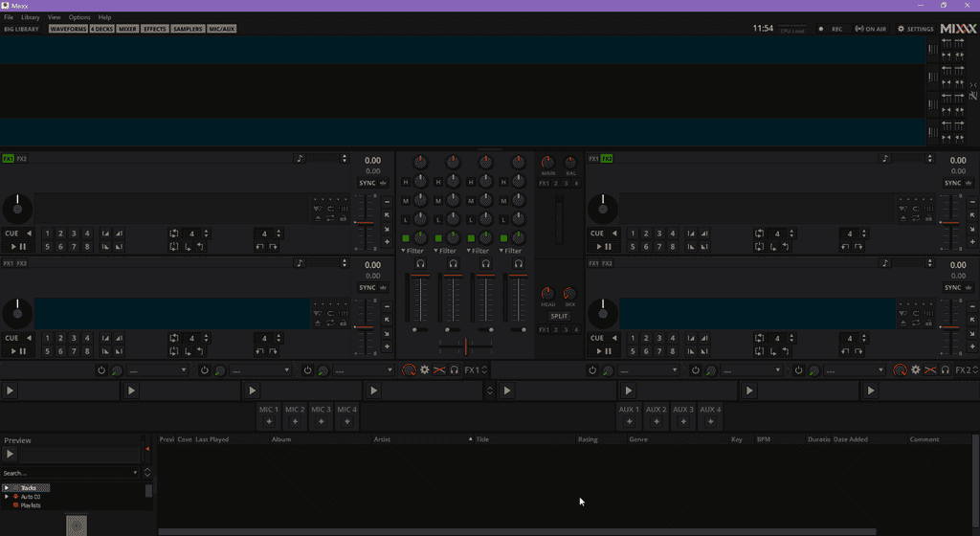Click the SYNC button on Deck 2

[952, 183]
